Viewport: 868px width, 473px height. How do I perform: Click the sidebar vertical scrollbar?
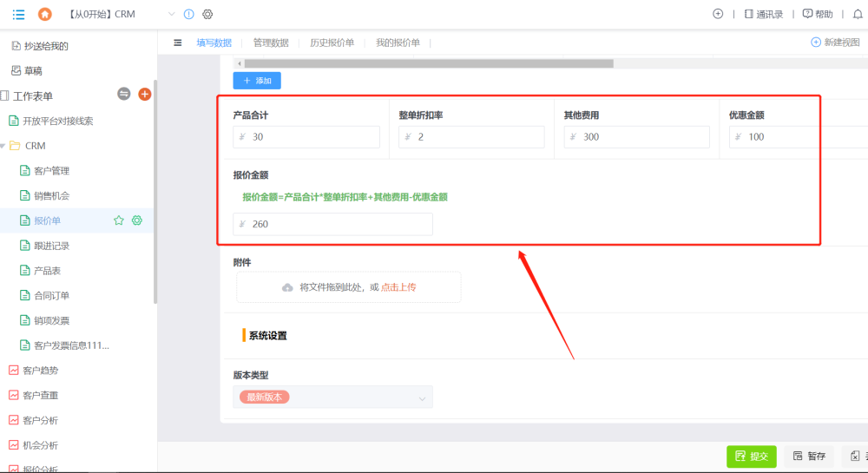click(x=155, y=192)
